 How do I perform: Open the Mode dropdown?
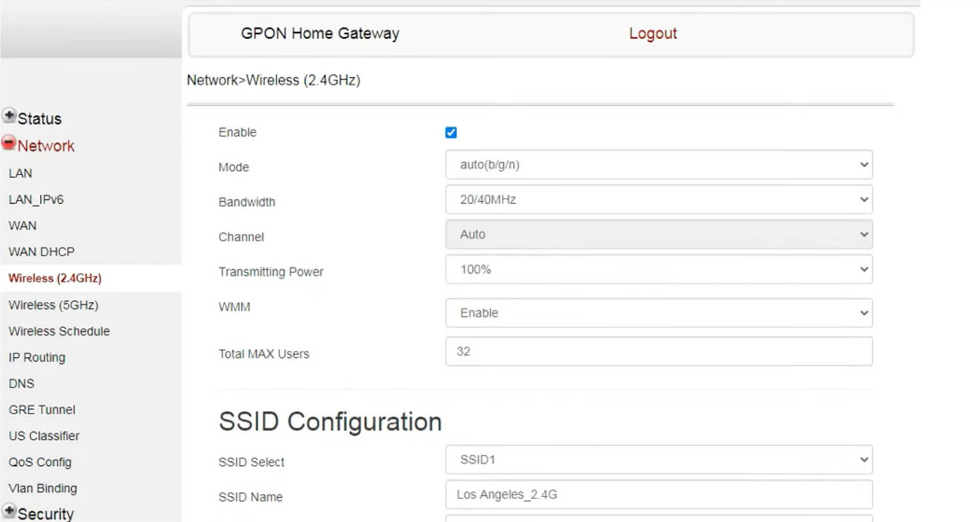pyautogui.click(x=659, y=165)
